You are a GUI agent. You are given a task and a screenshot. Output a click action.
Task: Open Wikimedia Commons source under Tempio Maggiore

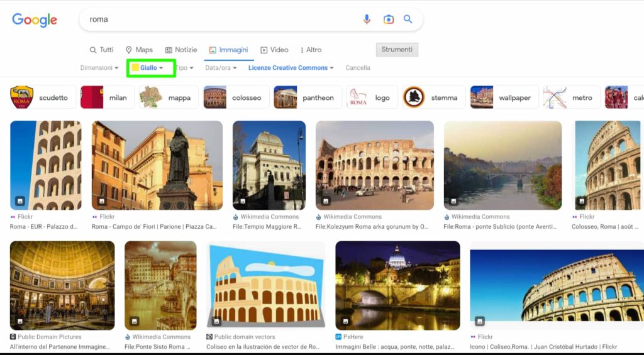point(266,217)
